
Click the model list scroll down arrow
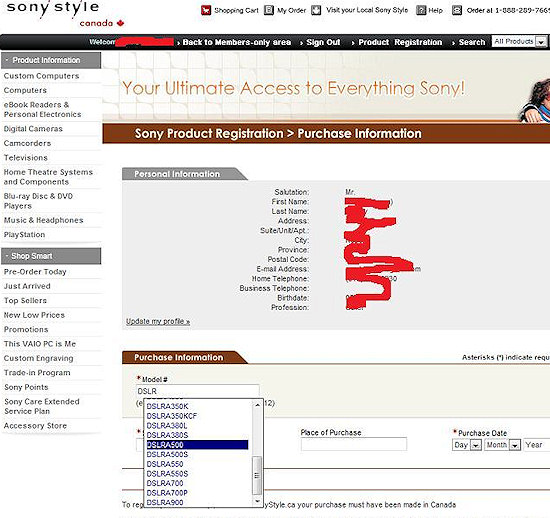click(257, 502)
